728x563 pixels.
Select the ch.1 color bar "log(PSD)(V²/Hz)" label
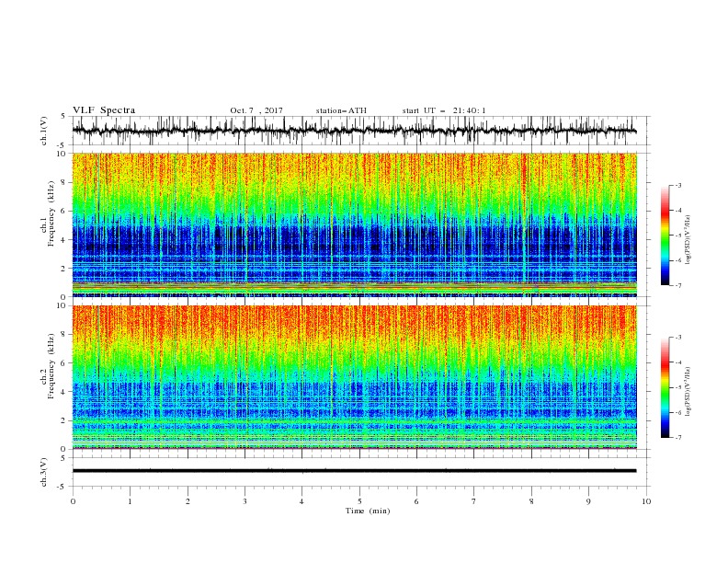tap(688, 240)
